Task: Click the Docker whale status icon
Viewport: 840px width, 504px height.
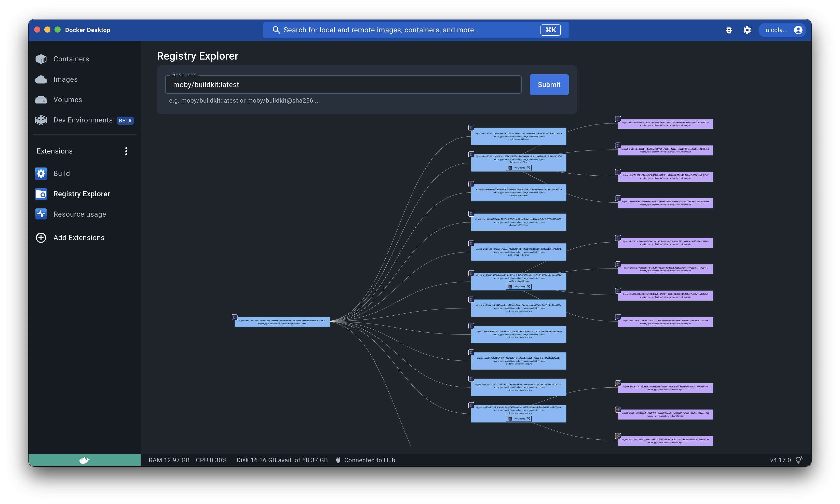Action: [84, 460]
